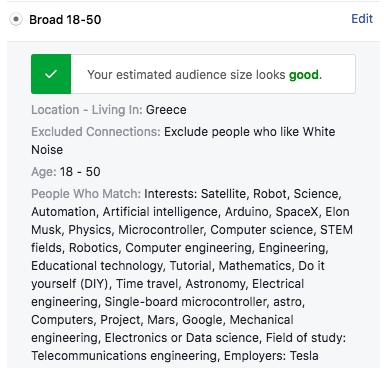Click the Greece location value
The image size is (384, 368).
pyautogui.click(x=166, y=110)
